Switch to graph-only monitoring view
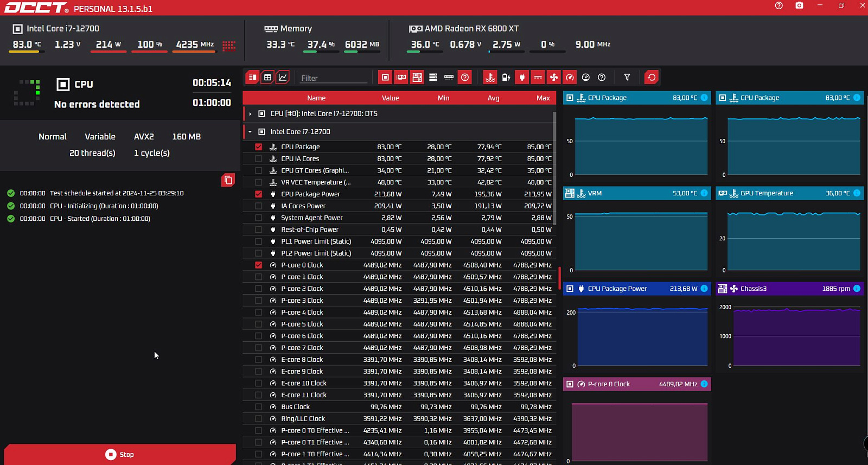 (283, 78)
